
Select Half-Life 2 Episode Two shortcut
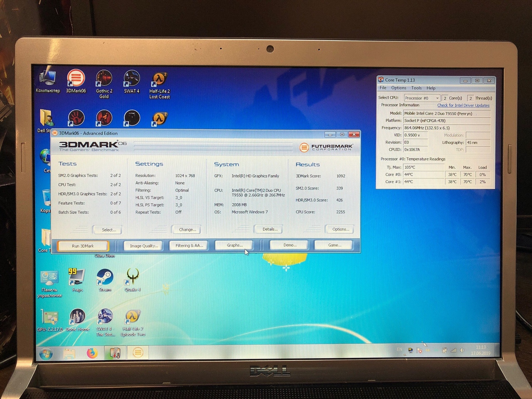pos(133,323)
